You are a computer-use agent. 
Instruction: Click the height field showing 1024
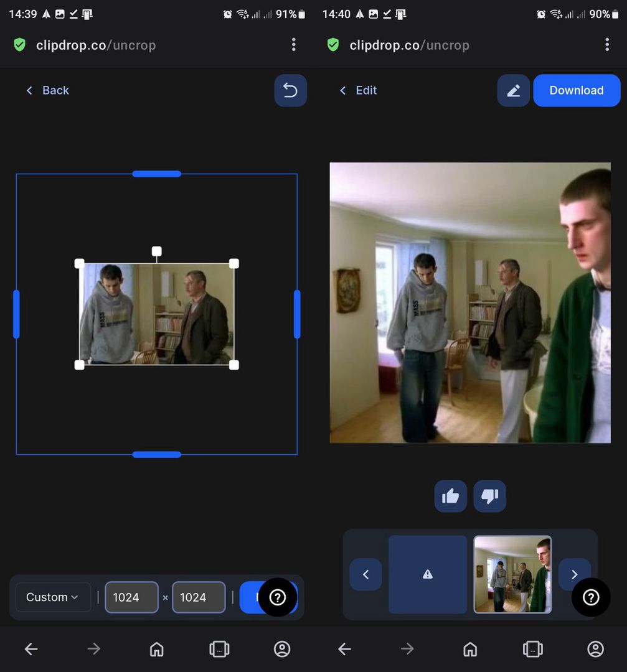pyautogui.click(x=199, y=597)
